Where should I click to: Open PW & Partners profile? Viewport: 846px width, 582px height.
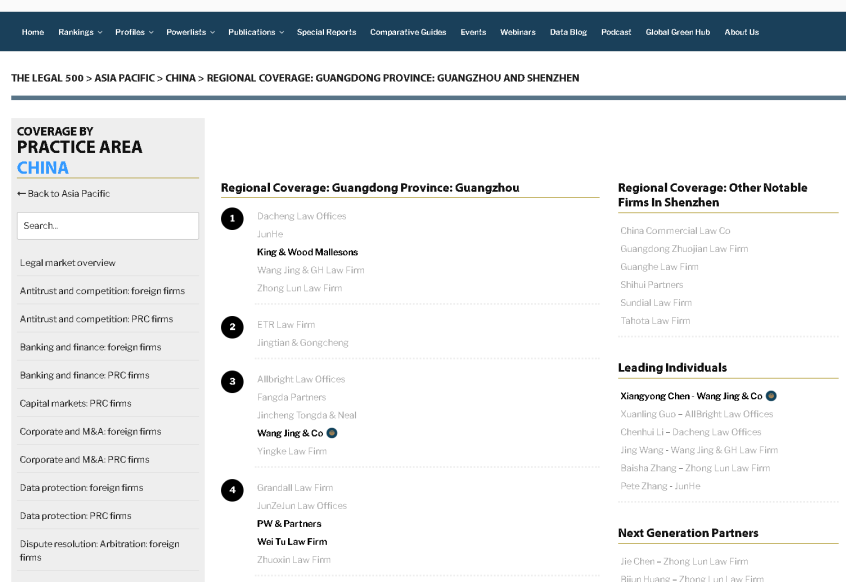pyautogui.click(x=289, y=524)
